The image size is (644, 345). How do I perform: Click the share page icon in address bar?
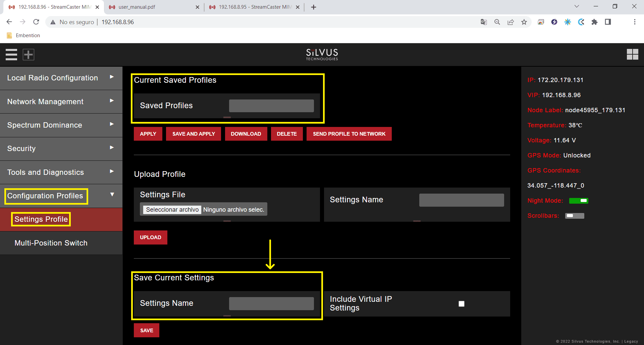(x=511, y=22)
